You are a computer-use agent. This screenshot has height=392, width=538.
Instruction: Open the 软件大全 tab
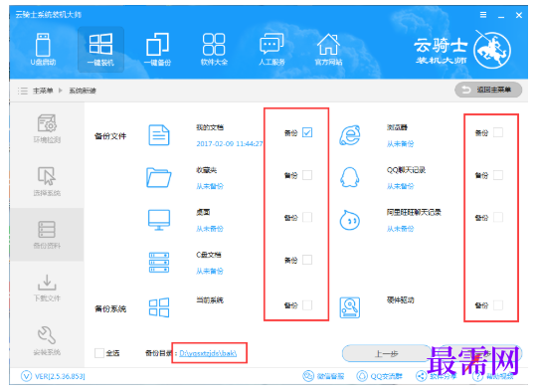(214, 49)
